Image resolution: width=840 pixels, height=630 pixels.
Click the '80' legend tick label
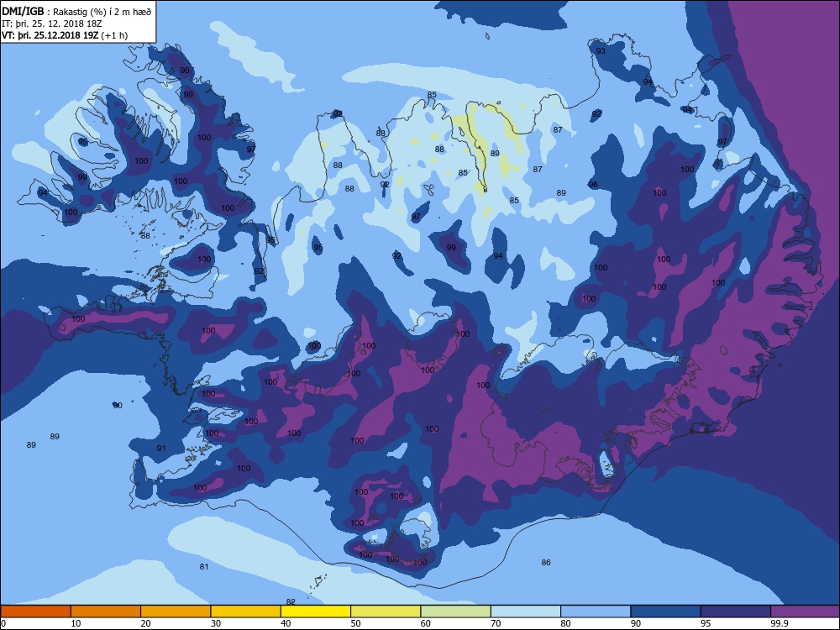[565, 623]
